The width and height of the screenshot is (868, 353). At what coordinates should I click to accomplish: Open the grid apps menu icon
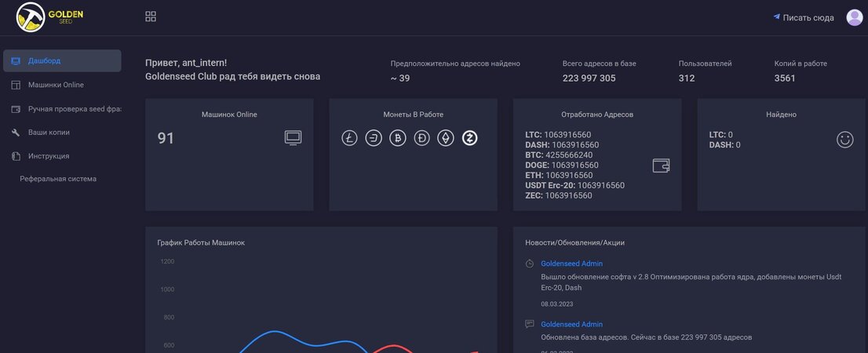point(151,16)
